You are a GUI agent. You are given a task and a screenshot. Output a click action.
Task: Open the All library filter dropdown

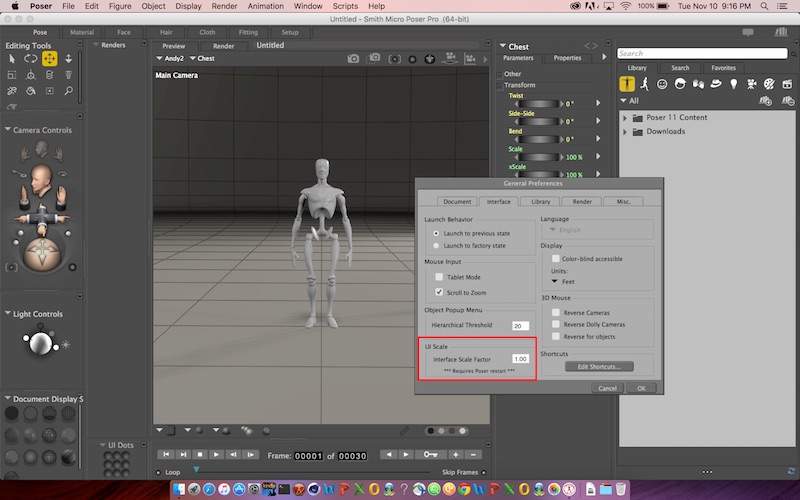(630, 101)
